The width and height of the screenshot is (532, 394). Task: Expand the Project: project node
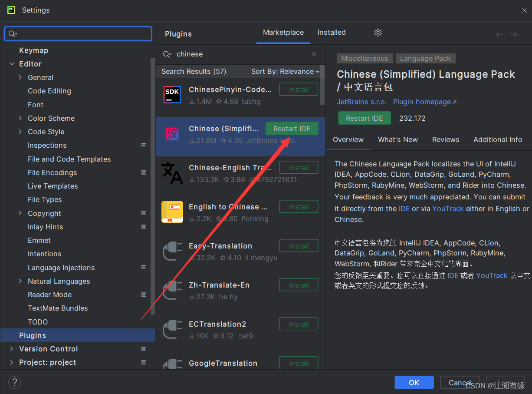(x=12, y=362)
